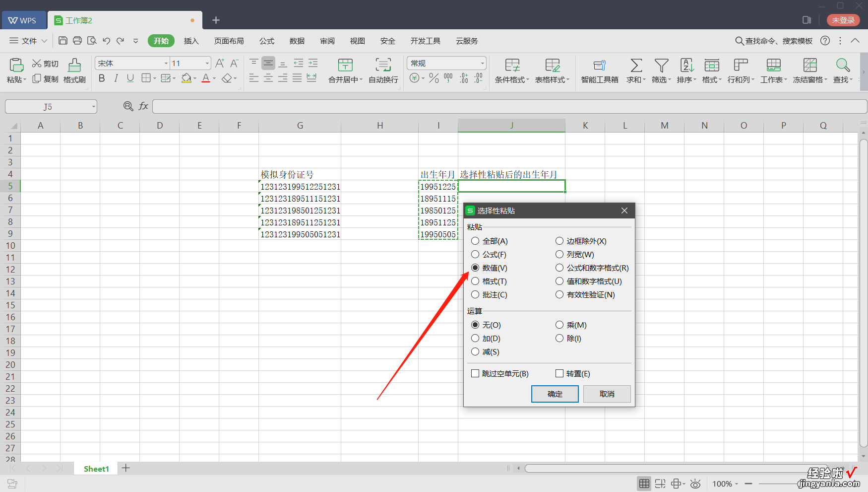Screen dimensions: 868x492
Task: Undo the last action
Action: pos(106,41)
